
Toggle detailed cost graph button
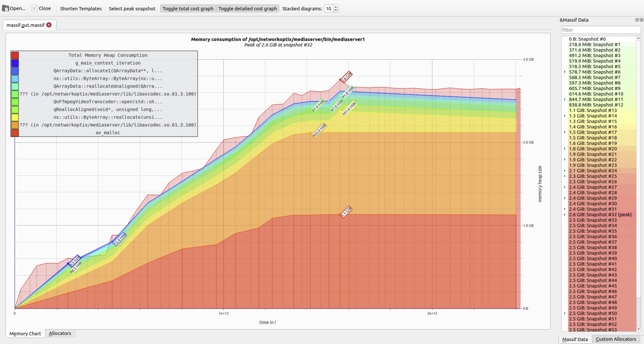(x=247, y=8)
